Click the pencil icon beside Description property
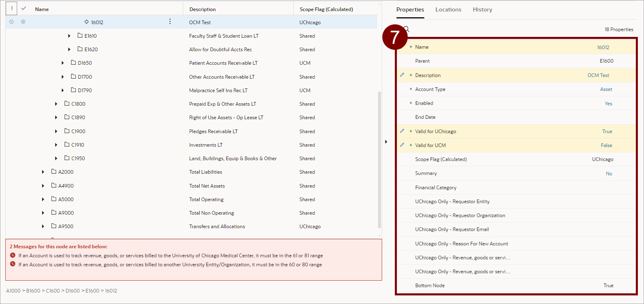The image size is (644, 304). (x=402, y=75)
